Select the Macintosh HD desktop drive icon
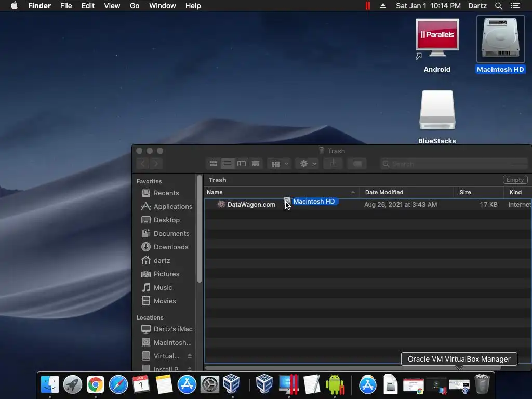 (x=500, y=45)
